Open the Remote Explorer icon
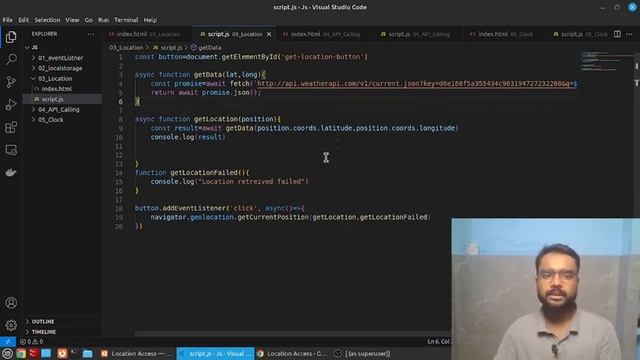The width and height of the screenshot is (640, 360). tap(11, 150)
